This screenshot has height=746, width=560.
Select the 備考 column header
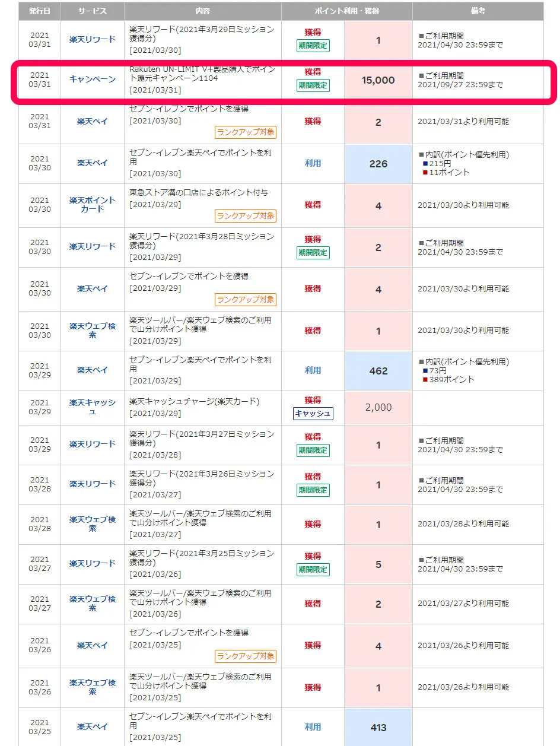click(x=478, y=11)
